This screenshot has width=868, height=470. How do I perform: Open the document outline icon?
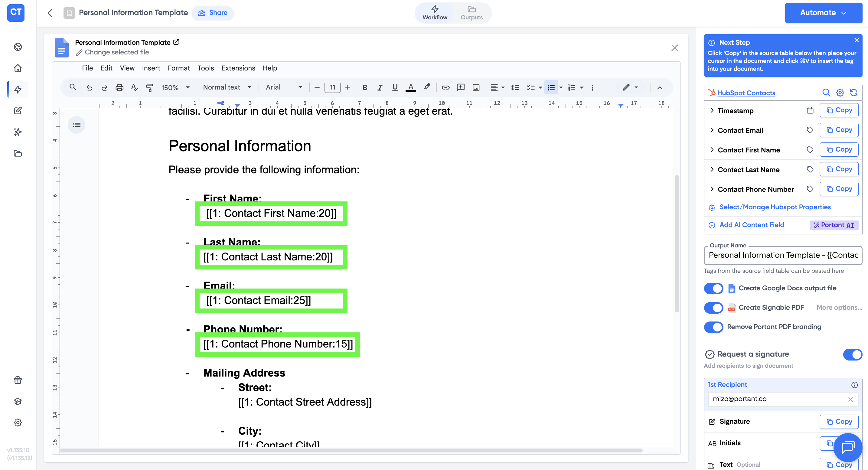(77, 125)
